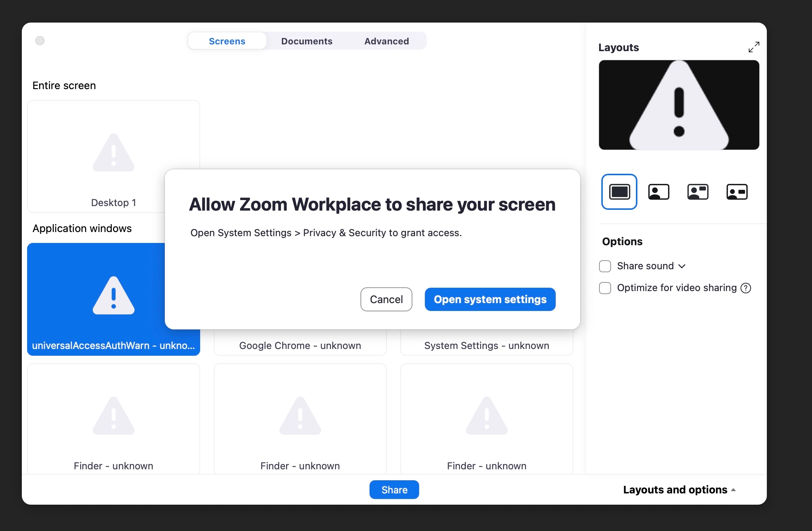Viewport: 812px width, 531px height.
Task: Switch to the Documents tab
Action: [x=307, y=41]
